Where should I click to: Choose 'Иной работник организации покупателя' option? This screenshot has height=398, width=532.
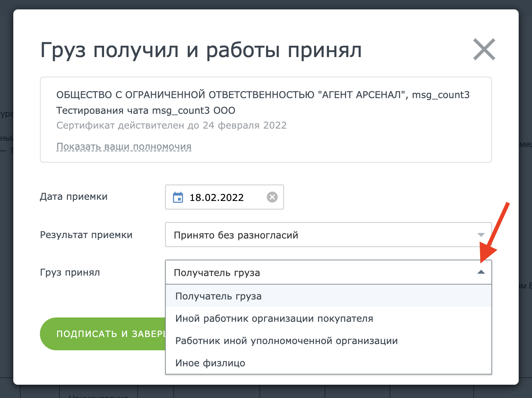click(329, 318)
